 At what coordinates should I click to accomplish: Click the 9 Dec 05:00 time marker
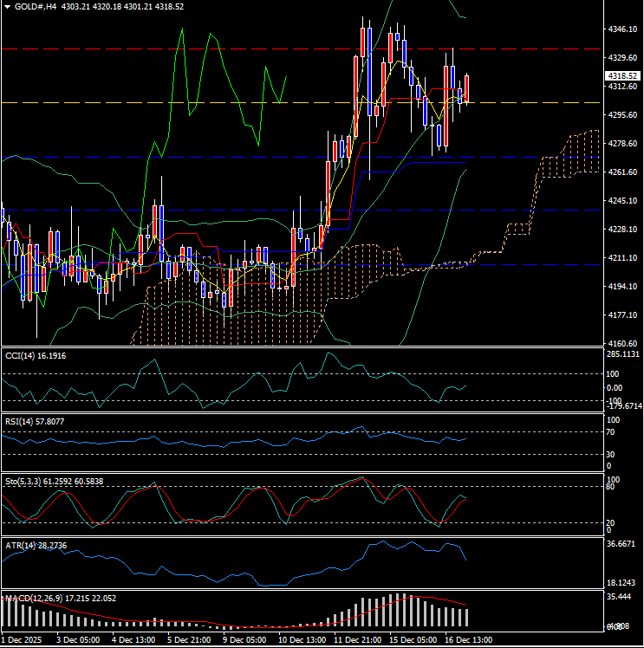(x=246, y=639)
